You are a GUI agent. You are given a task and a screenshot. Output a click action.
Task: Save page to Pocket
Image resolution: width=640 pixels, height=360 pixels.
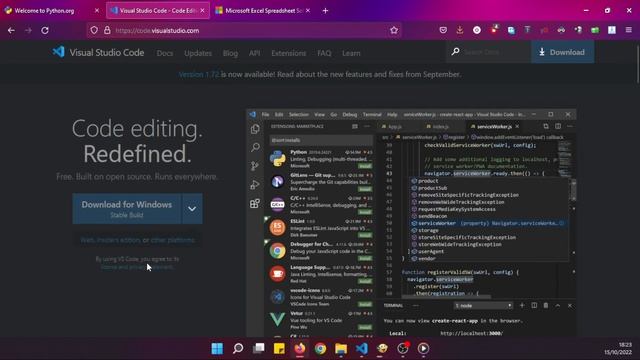(x=443, y=30)
